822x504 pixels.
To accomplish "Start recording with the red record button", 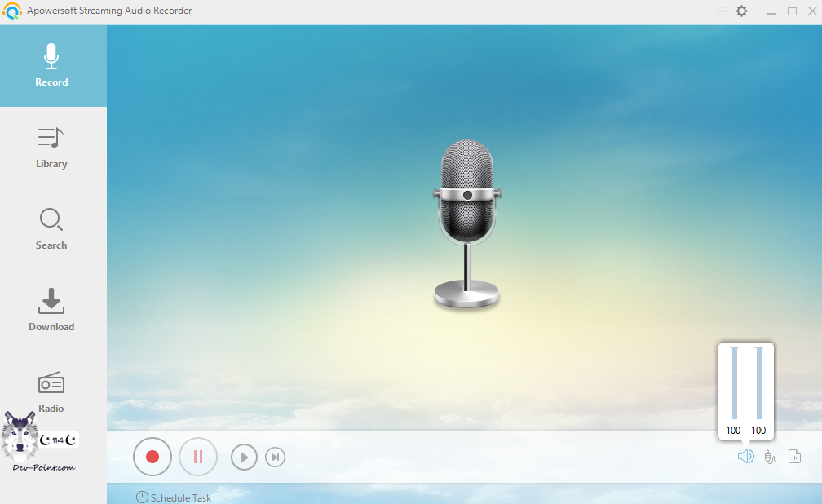I will (152, 457).
